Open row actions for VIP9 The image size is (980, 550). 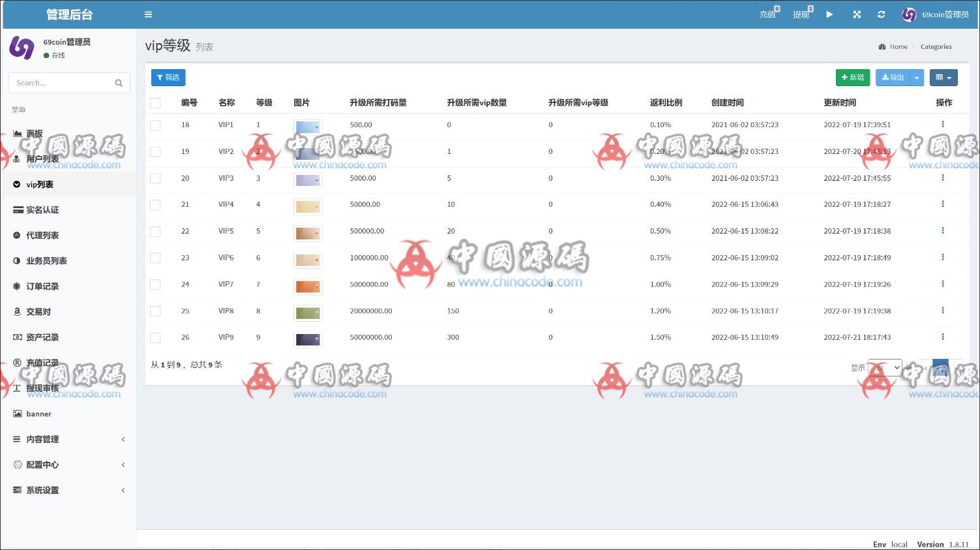click(x=942, y=337)
